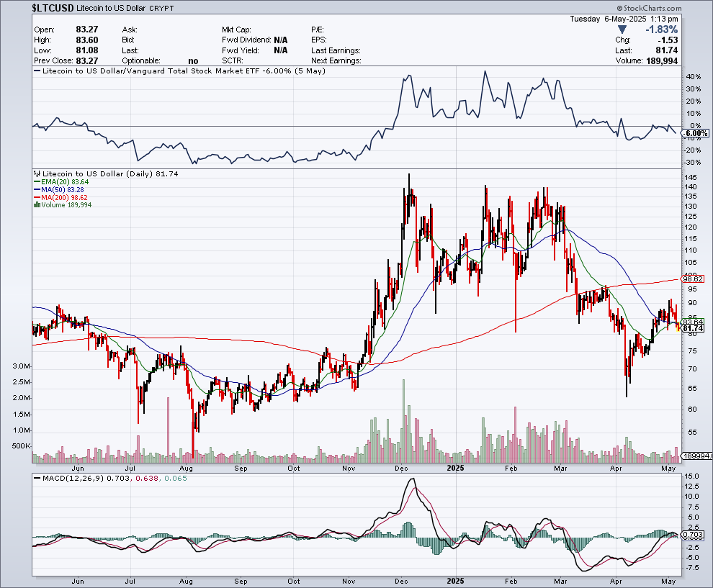Click the green EMA(20) legend line marker
713x588 pixels.
(37, 182)
